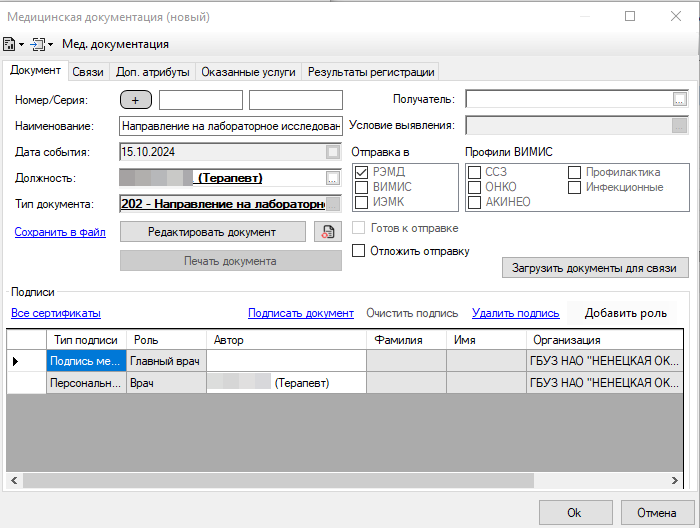Open Условие выявления lookup button

[679, 125]
